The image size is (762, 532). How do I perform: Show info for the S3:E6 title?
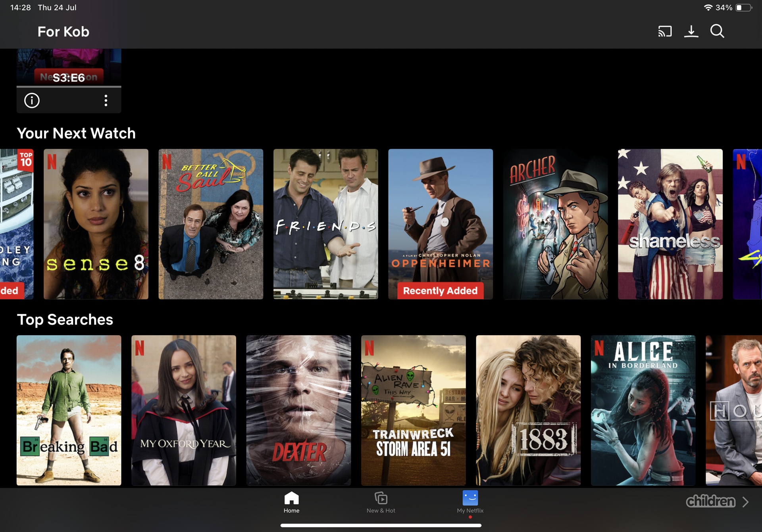[32, 100]
